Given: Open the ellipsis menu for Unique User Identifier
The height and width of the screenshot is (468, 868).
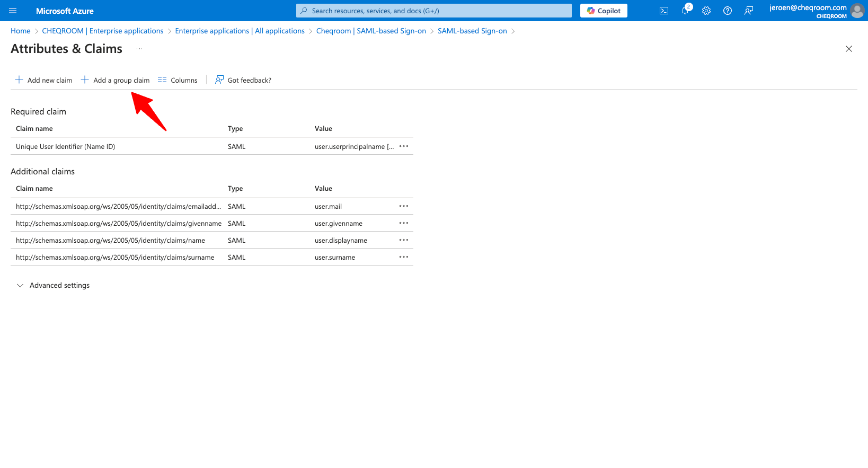Looking at the screenshot, I should tap(404, 146).
